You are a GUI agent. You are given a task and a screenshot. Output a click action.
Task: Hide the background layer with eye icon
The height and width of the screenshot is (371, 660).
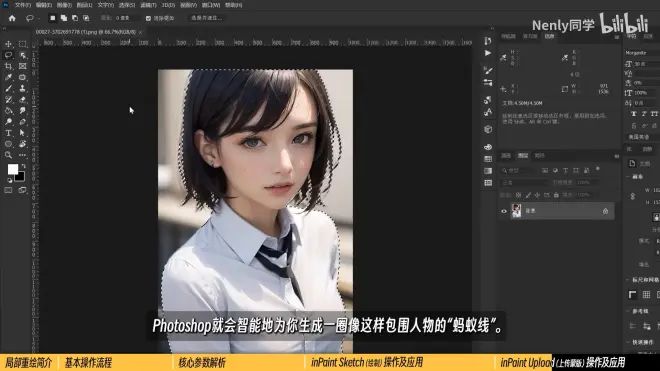pyautogui.click(x=504, y=211)
